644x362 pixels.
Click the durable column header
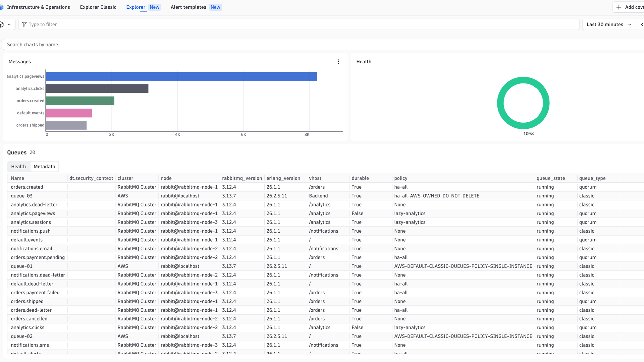click(x=360, y=178)
